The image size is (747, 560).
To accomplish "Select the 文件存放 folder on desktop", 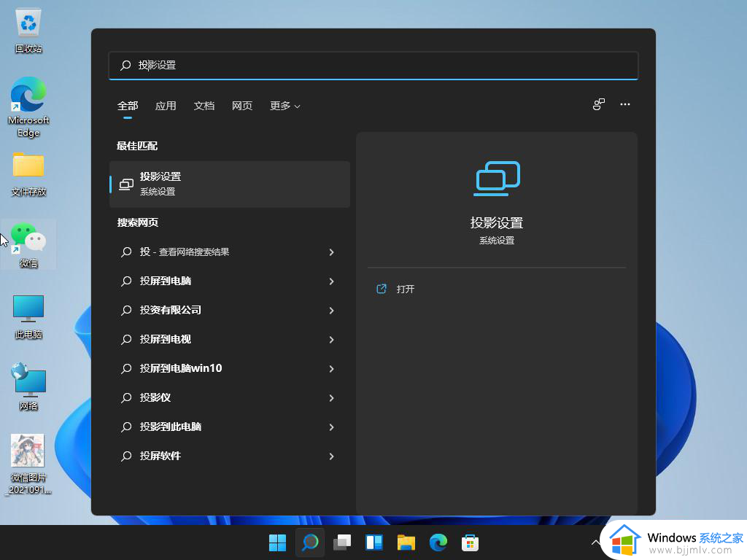I will pyautogui.click(x=28, y=174).
